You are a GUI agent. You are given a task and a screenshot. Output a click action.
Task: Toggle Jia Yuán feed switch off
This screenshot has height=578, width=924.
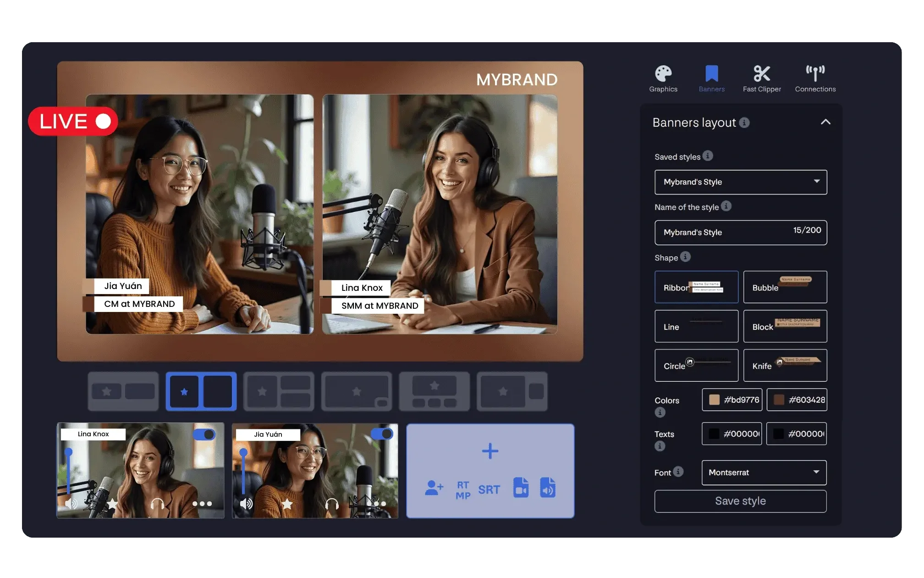[382, 433]
